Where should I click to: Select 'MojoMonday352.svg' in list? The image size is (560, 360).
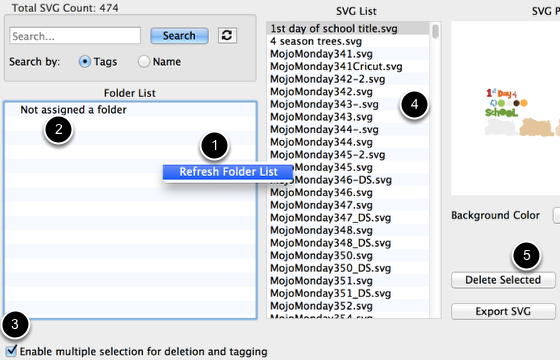coord(348,306)
